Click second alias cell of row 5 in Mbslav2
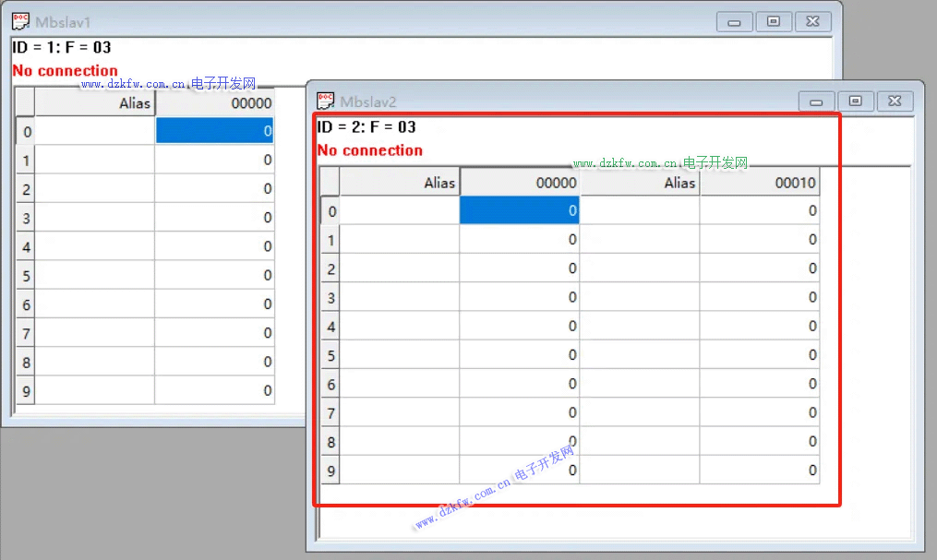This screenshot has width=937, height=560. coord(640,354)
